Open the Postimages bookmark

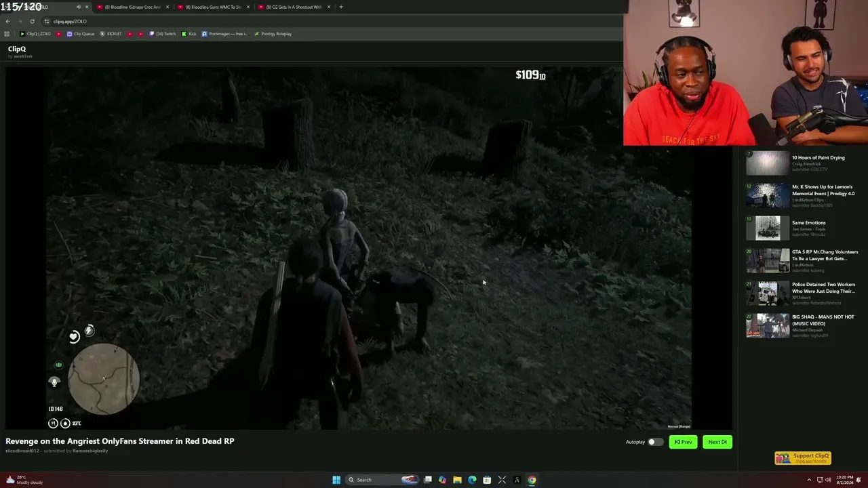point(225,34)
